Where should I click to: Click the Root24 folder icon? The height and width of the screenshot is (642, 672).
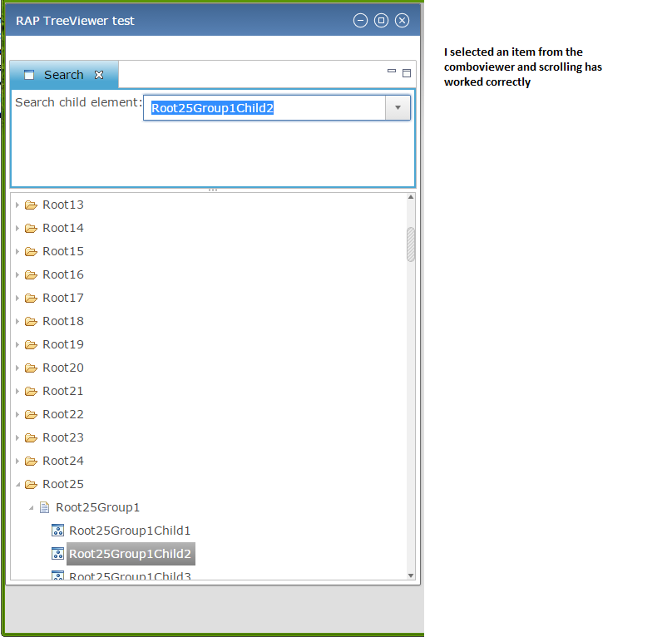click(31, 461)
